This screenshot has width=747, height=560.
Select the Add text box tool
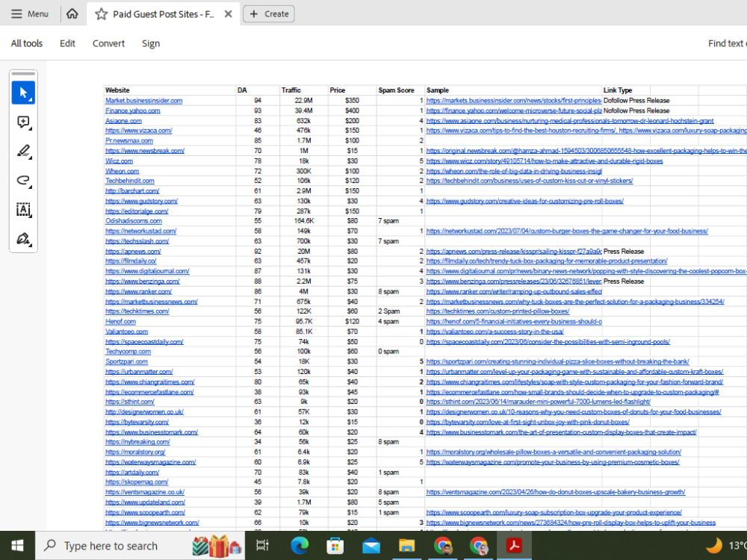(23, 210)
